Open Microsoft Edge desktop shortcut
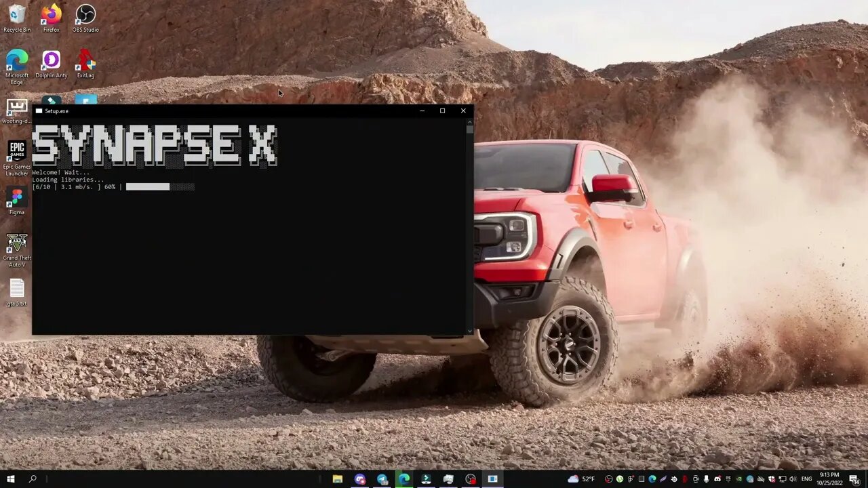 (x=17, y=68)
